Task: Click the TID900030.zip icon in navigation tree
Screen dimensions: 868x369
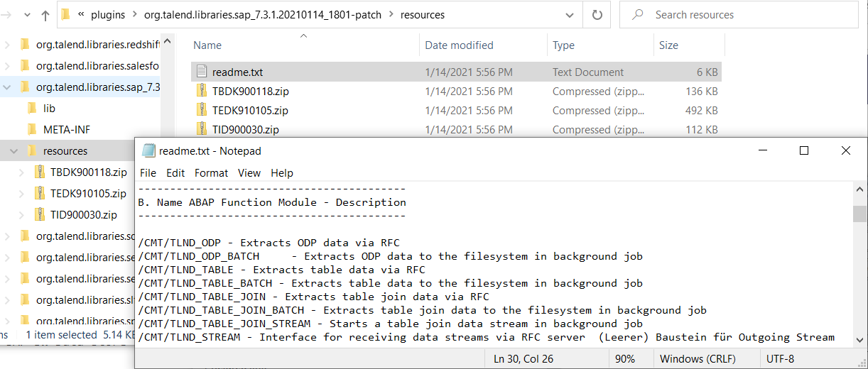Action: coord(40,214)
